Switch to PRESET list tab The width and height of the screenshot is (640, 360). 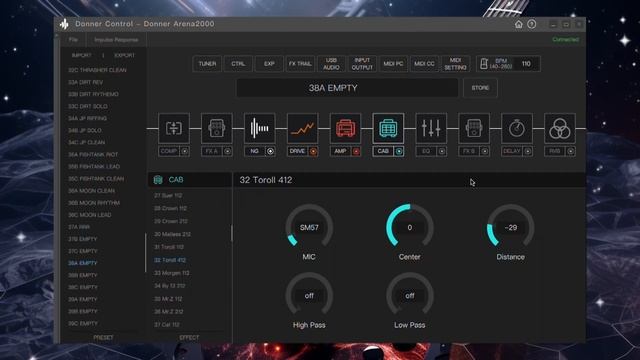pos(103,338)
